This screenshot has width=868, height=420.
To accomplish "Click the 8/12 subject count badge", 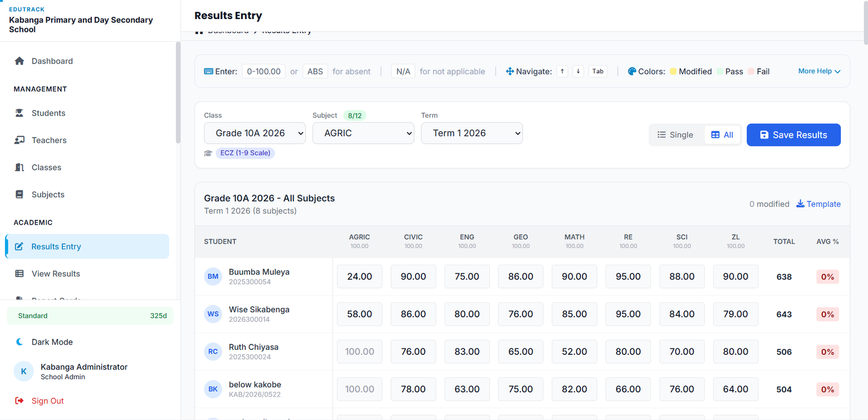I will (x=355, y=116).
